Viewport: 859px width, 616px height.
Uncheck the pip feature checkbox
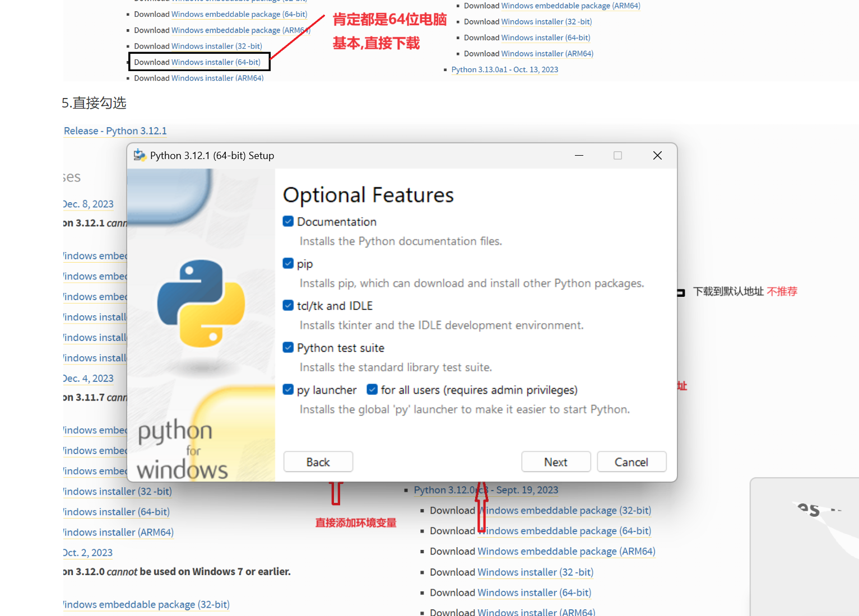click(288, 264)
